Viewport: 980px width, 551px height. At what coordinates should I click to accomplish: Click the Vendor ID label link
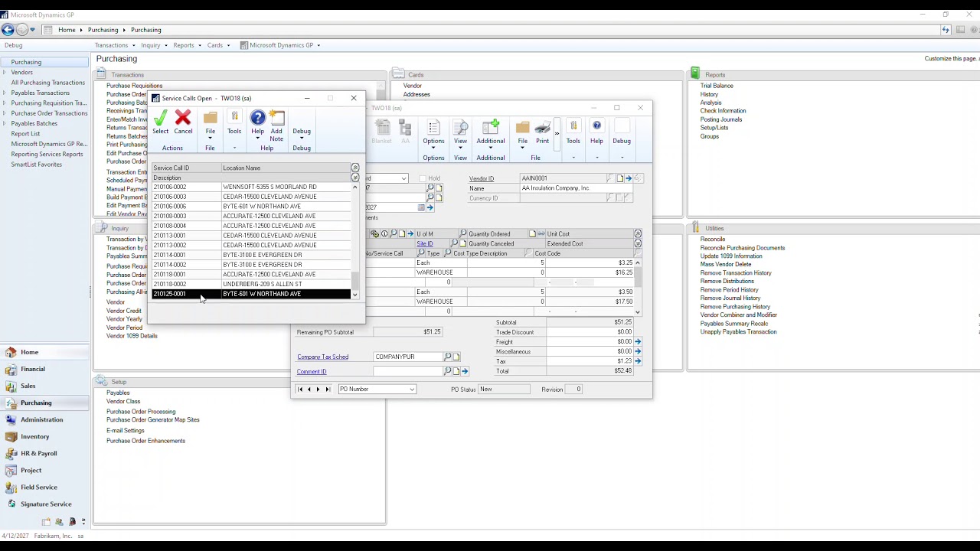pos(482,178)
